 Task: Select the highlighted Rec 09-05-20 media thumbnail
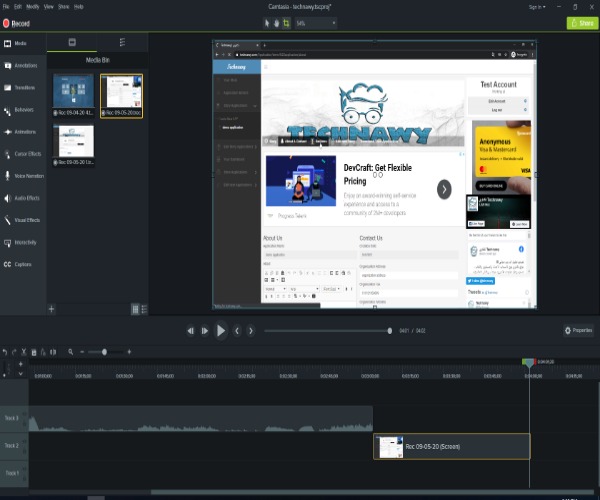point(122,96)
